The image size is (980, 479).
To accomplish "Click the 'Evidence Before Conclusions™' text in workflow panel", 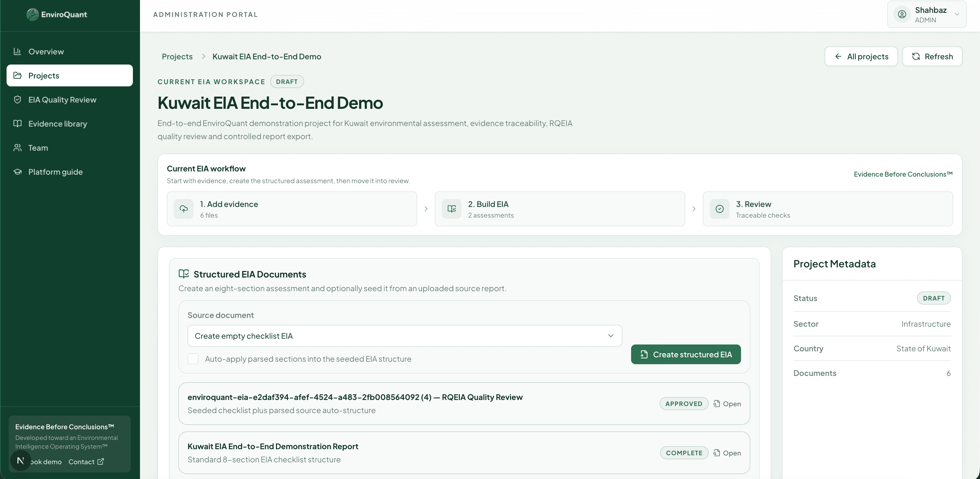I will tap(903, 174).
